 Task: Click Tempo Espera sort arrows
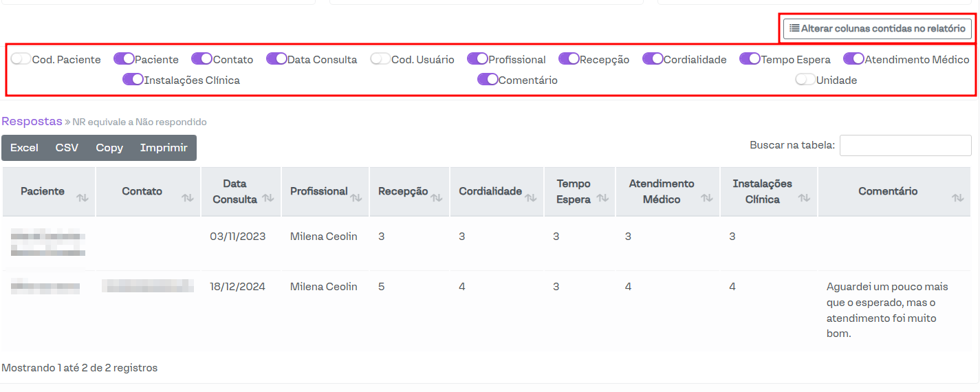(602, 198)
